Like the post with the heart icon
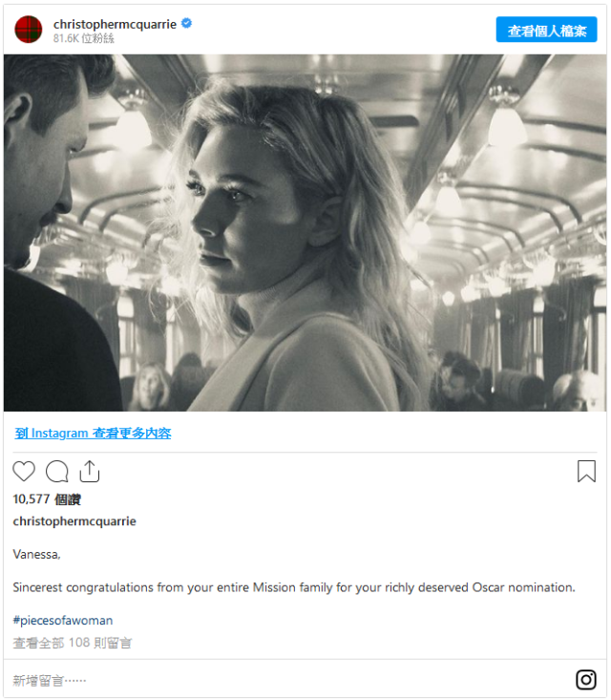The image size is (611, 700). 24,471
